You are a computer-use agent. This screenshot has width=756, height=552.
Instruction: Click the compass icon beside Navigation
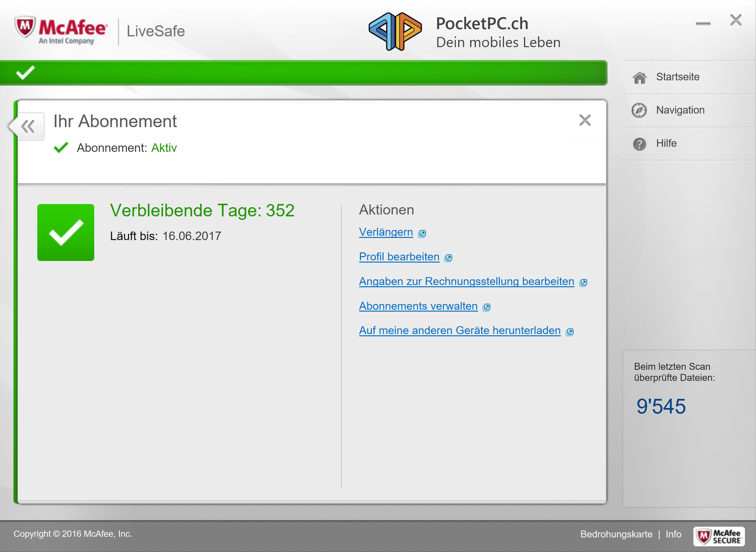click(639, 110)
